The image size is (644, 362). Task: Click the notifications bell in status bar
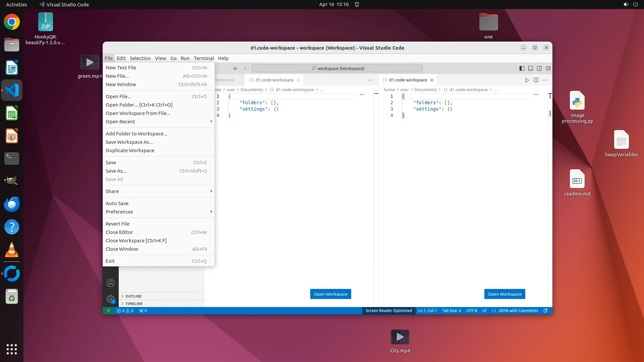pyautogui.click(x=545, y=311)
